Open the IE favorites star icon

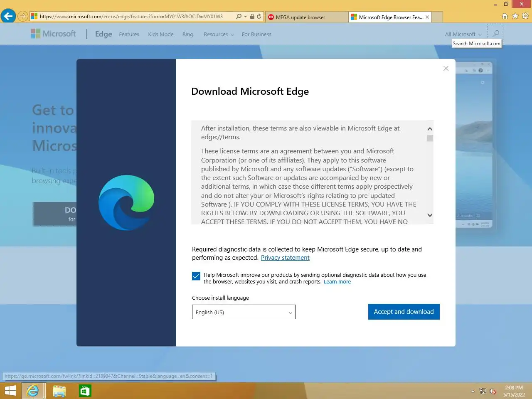click(x=515, y=16)
